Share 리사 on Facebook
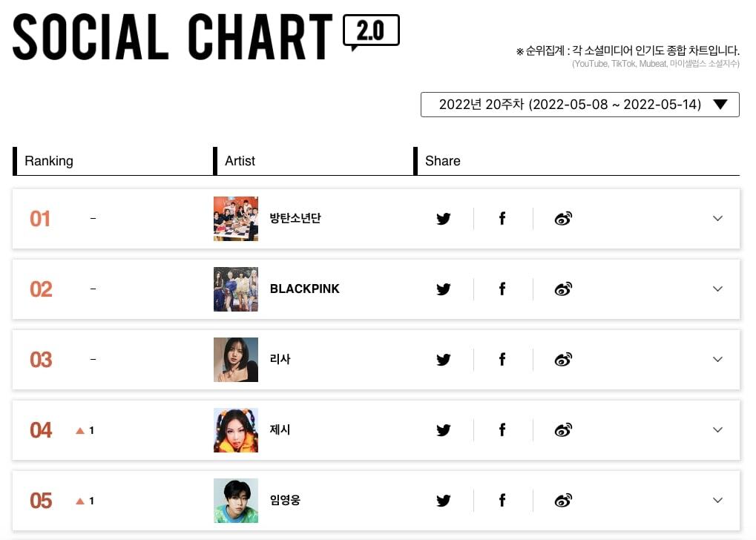The height and width of the screenshot is (540, 756). 502,360
